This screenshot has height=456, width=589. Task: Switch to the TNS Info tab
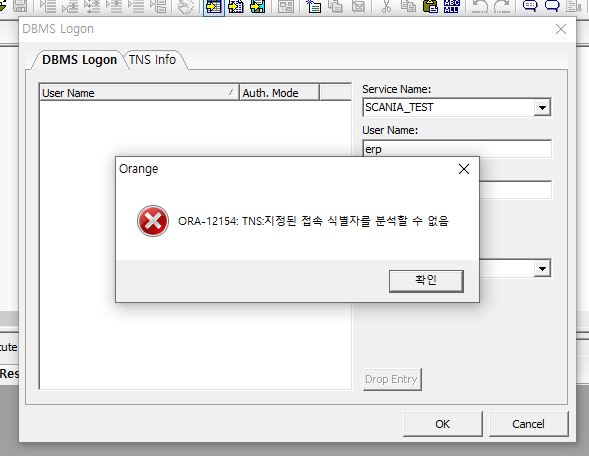[153, 60]
